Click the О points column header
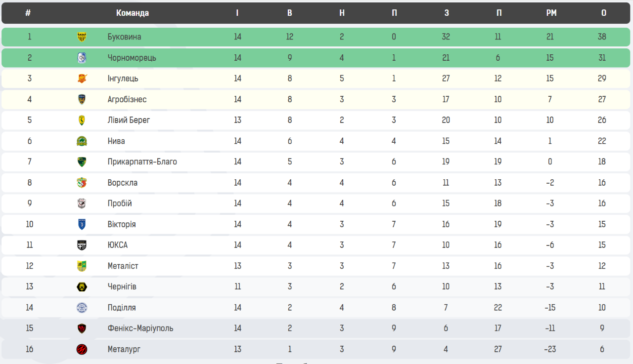The height and width of the screenshot is (364, 633). pyautogui.click(x=604, y=13)
